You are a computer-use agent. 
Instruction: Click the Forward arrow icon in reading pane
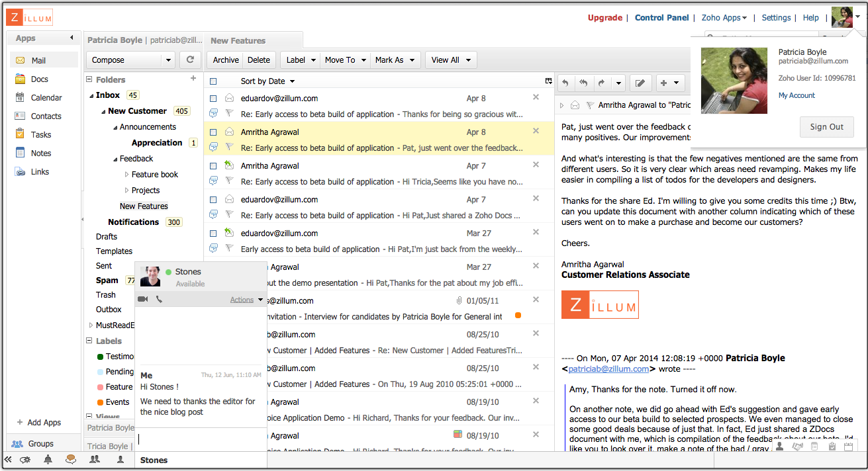[x=601, y=83]
